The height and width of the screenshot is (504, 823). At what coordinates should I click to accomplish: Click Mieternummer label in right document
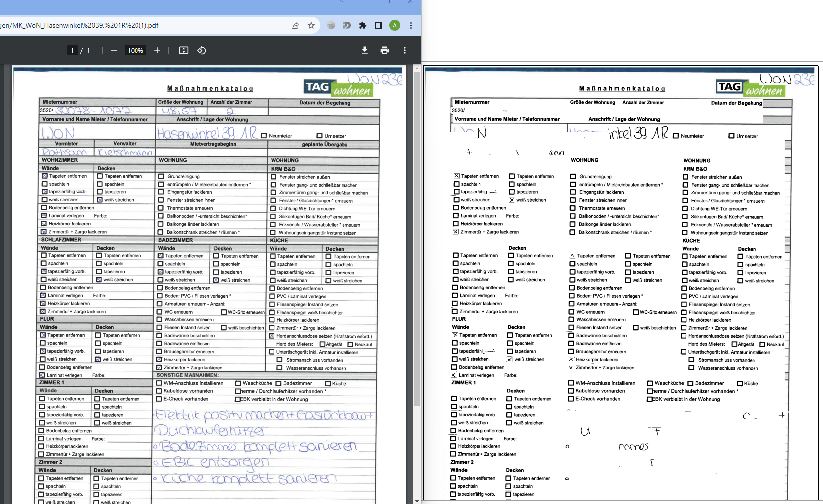[x=472, y=102]
